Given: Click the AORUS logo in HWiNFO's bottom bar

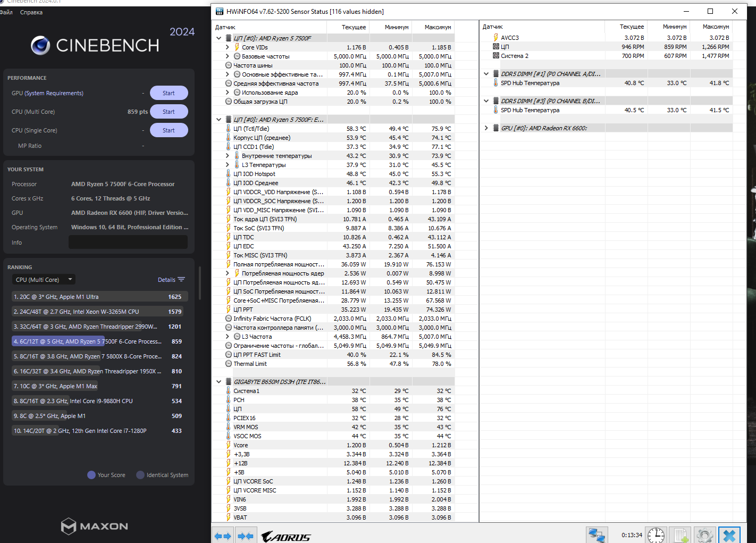Looking at the screenshot, I should [x=286, y=537].
